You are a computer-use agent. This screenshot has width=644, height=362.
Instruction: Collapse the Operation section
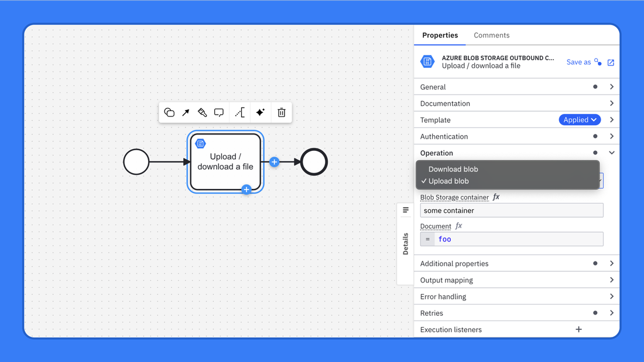click(x=611, y=153)
